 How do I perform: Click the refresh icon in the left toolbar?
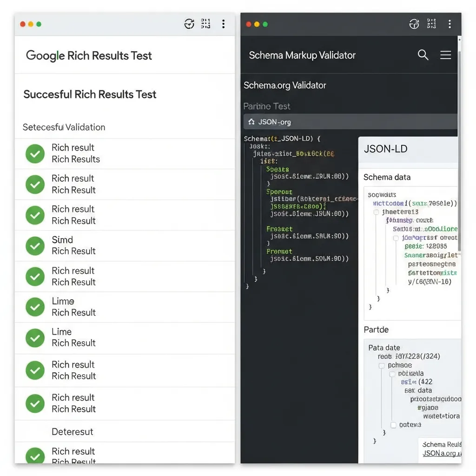[189, 24]
